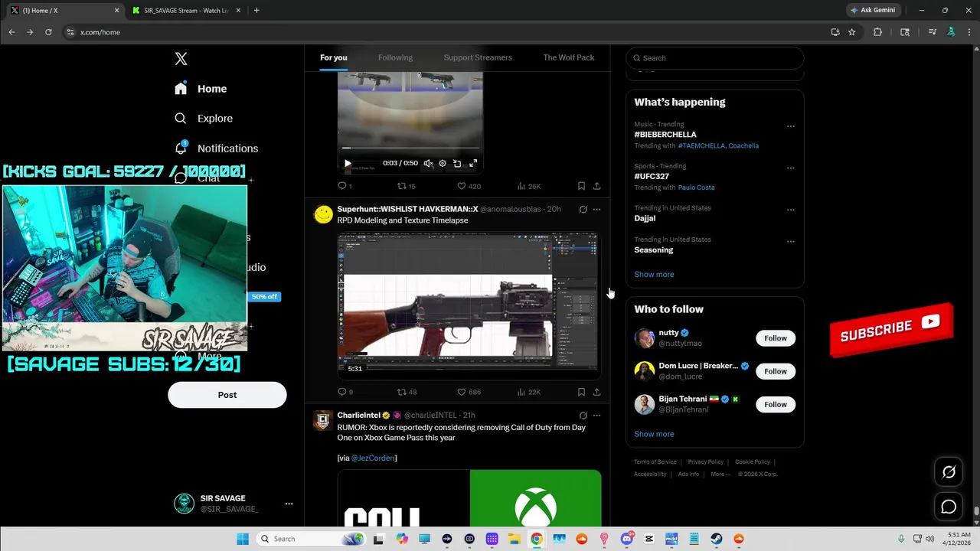Share the RPD Modeling post

(x=596, y=392)
